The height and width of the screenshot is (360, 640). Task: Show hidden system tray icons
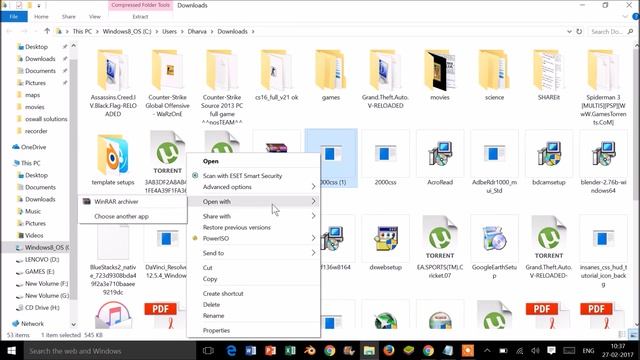click(x=487, y=351)
